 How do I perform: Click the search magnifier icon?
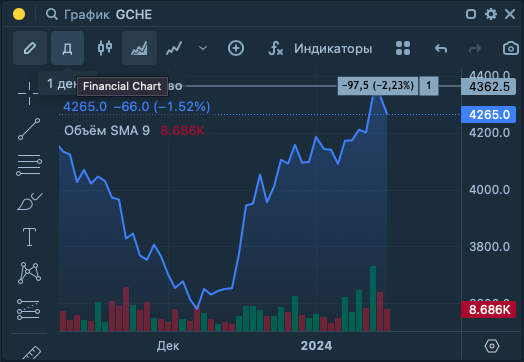coord(52,14)
